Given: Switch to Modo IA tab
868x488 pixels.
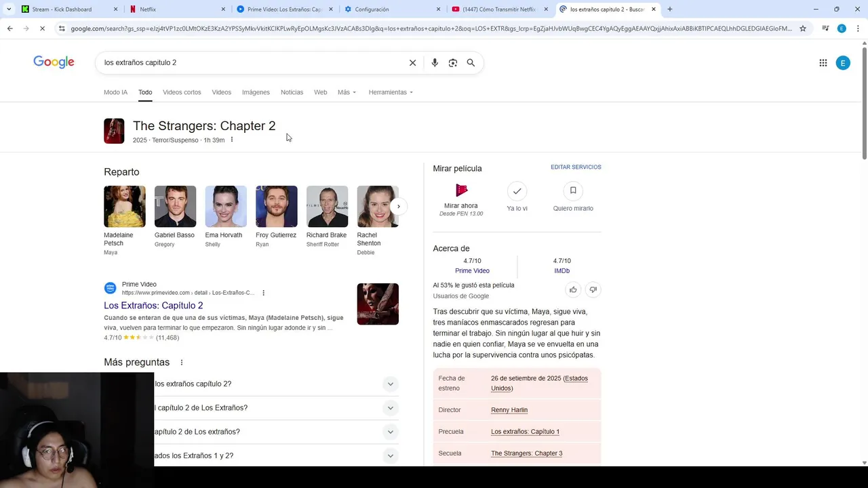Looking at the screenshot, I should point(115,92).
